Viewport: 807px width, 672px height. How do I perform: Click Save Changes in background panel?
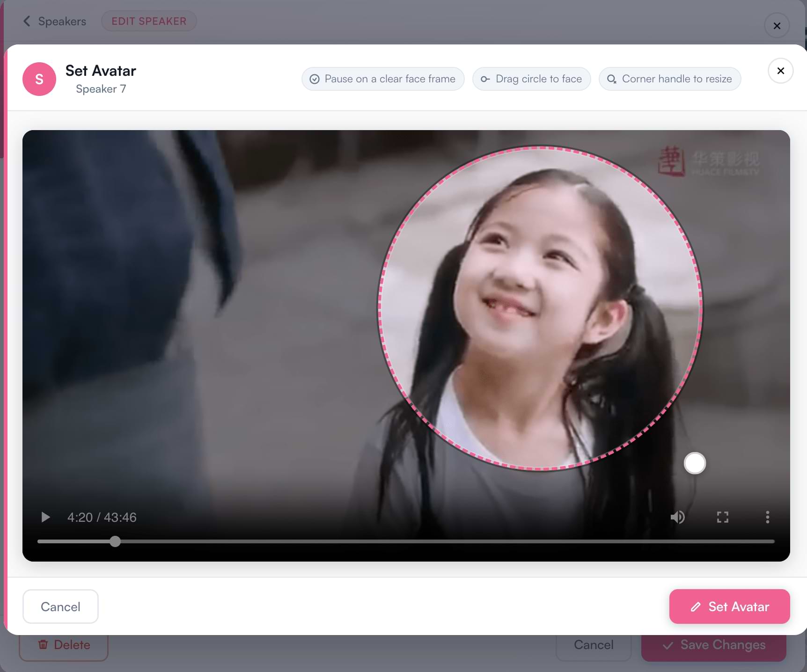(x=714, y=645)
